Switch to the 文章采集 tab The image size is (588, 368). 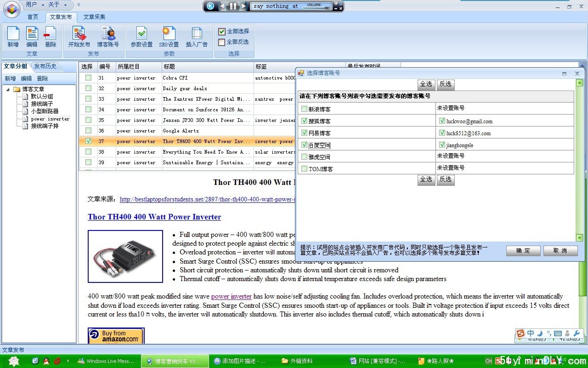point(94,17)
